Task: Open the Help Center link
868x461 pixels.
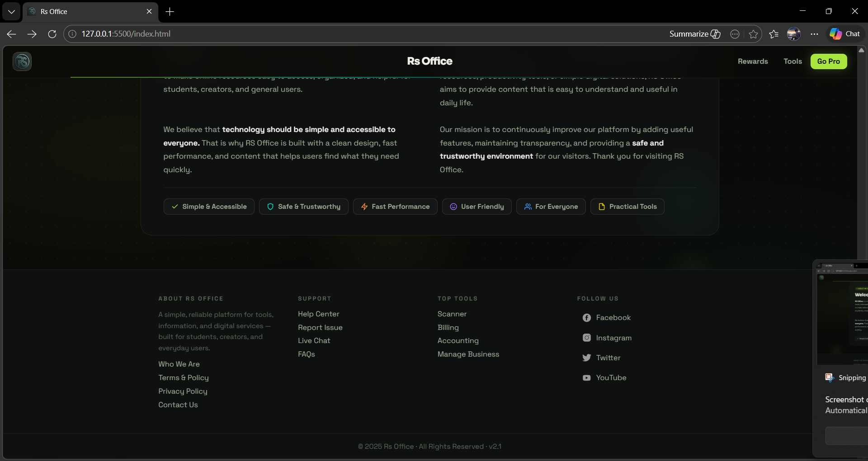Action: coord(318,314)
